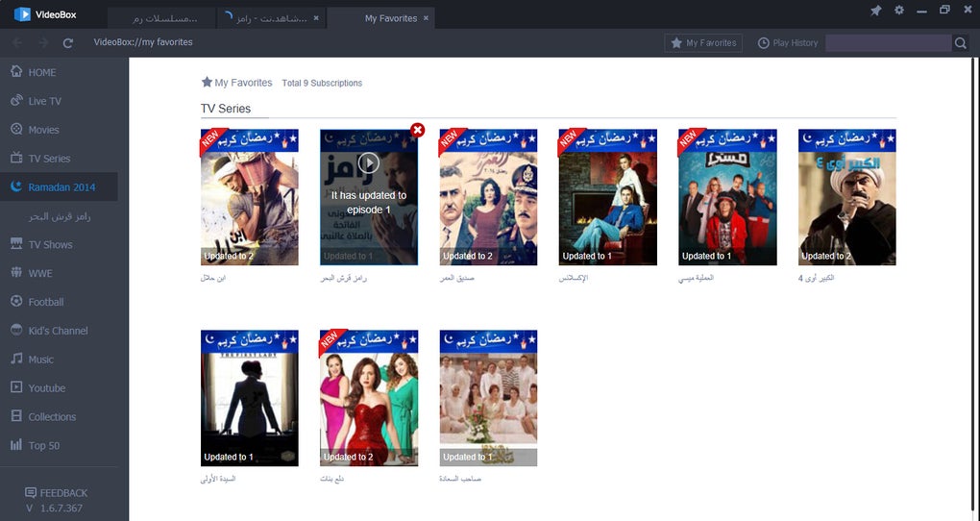Viewport: 980px width, 521px height.
Task: Click the Football ball icon
Action: click(x=16, y=301)
